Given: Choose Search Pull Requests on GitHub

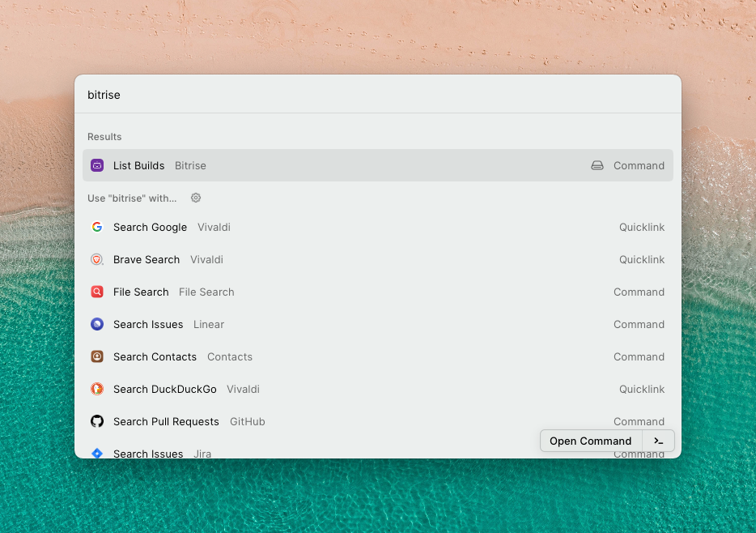Looking at the screenshot, I should 377,421.
